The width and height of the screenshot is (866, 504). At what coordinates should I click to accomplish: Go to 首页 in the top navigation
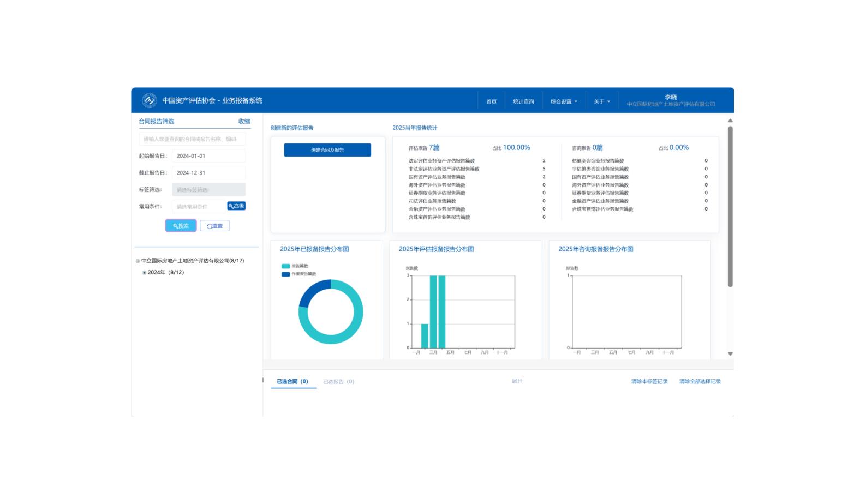491,101
